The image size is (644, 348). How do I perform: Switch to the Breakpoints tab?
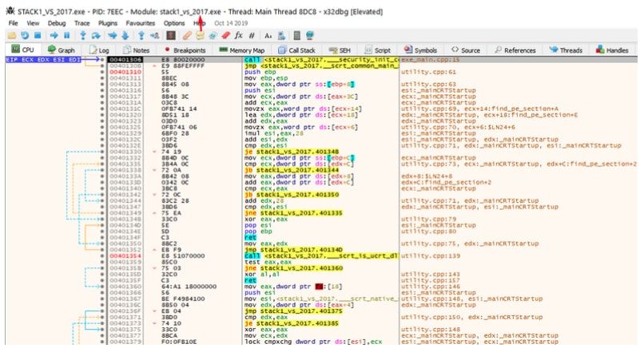coord(185,50)
